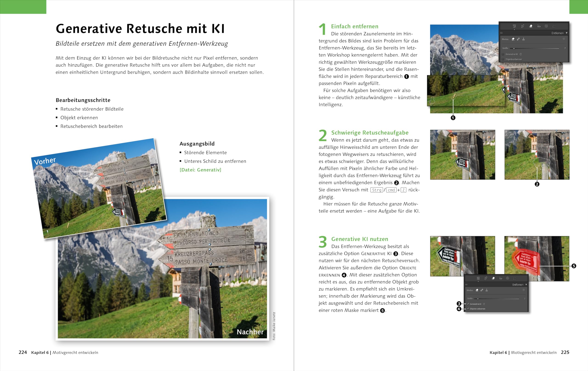Collapse the Entfernen panel arrow in step 3 panel
This screenshot has width=588, height=371.
point(526,285)
